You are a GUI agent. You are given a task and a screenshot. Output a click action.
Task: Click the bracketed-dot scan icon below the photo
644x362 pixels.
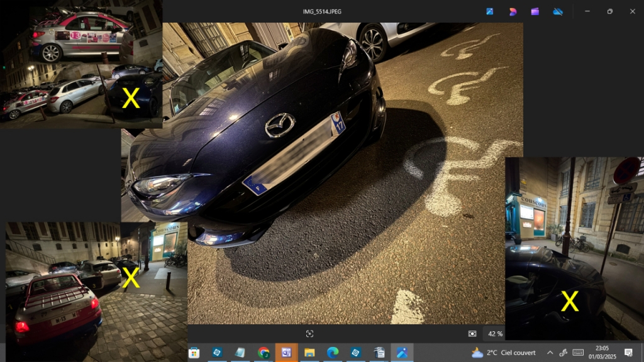pos(309,334)
